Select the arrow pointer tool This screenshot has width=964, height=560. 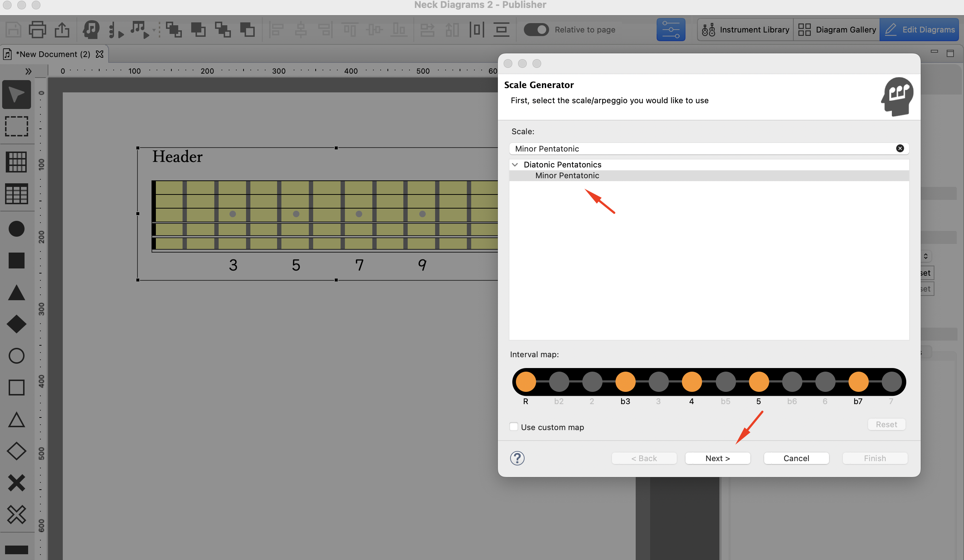click(17, 94)
